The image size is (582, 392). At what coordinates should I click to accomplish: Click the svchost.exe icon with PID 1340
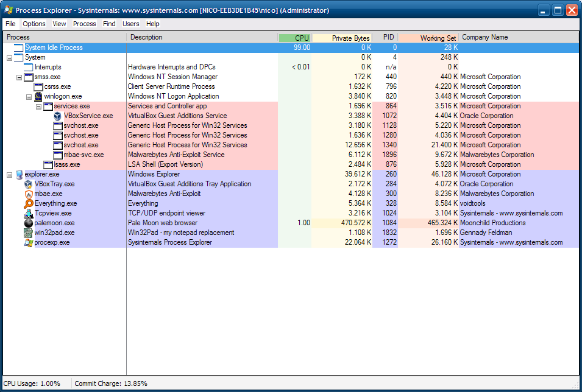click(57, 145)
